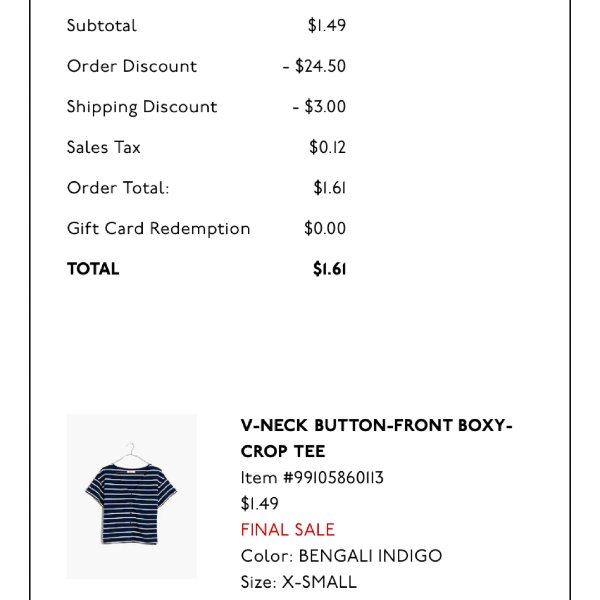
Task: Click the Subtotal label
Action: pos(101,26)
